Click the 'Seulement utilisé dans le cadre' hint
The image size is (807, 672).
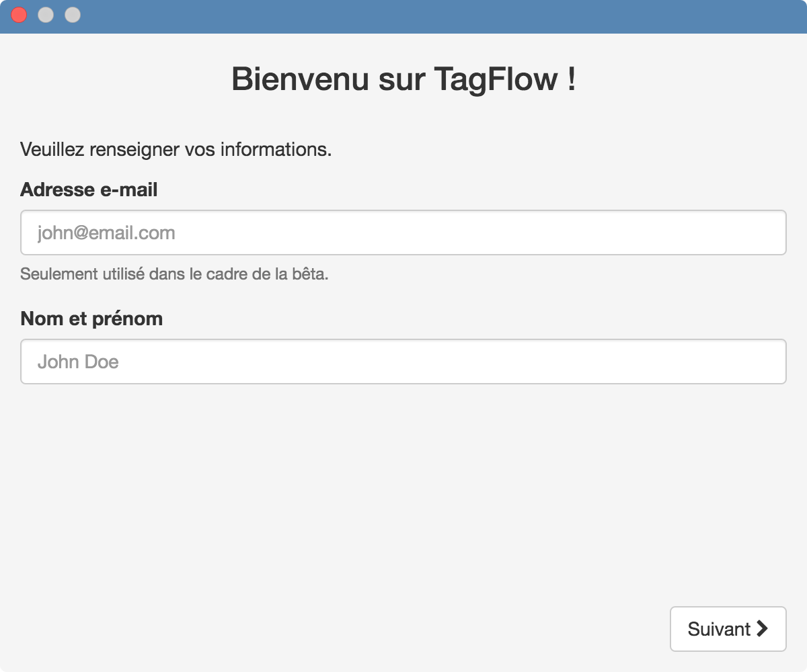pyautogui.click(x=174, y=274)
